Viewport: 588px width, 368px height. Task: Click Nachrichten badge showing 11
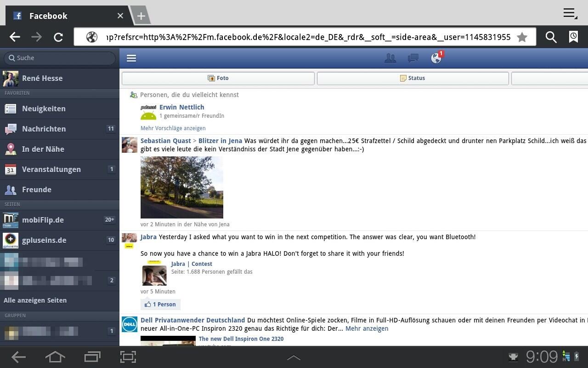coord(111,129)
